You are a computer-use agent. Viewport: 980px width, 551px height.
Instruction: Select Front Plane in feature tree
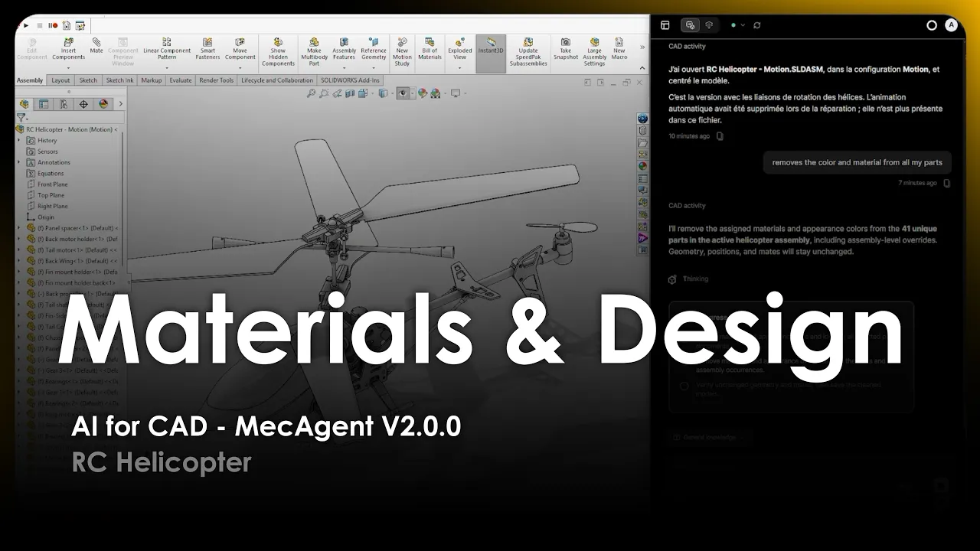pyautogui.click(x=52, y=184)
